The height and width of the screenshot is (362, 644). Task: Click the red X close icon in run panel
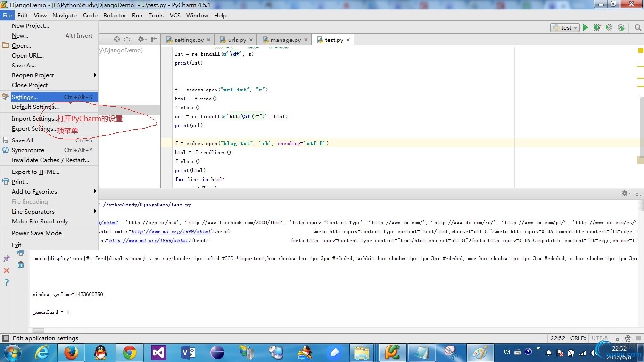(x=7, y=271)
